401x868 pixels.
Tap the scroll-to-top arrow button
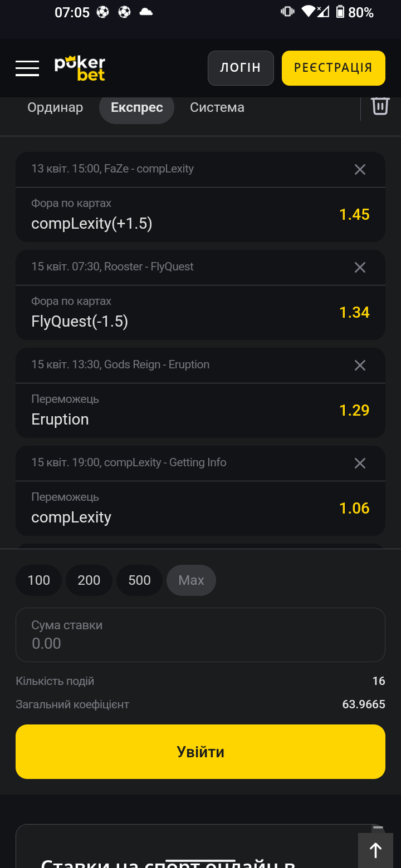tap(376, 850)
